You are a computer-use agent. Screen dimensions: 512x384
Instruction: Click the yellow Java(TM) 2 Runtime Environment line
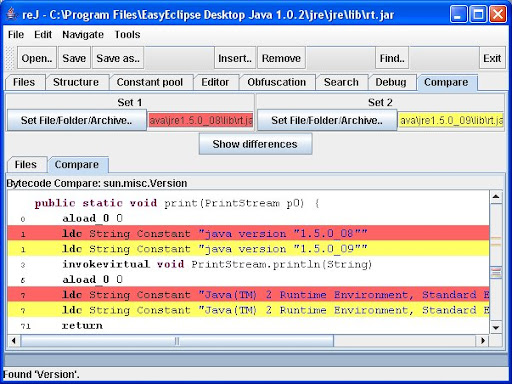[248, 310]
